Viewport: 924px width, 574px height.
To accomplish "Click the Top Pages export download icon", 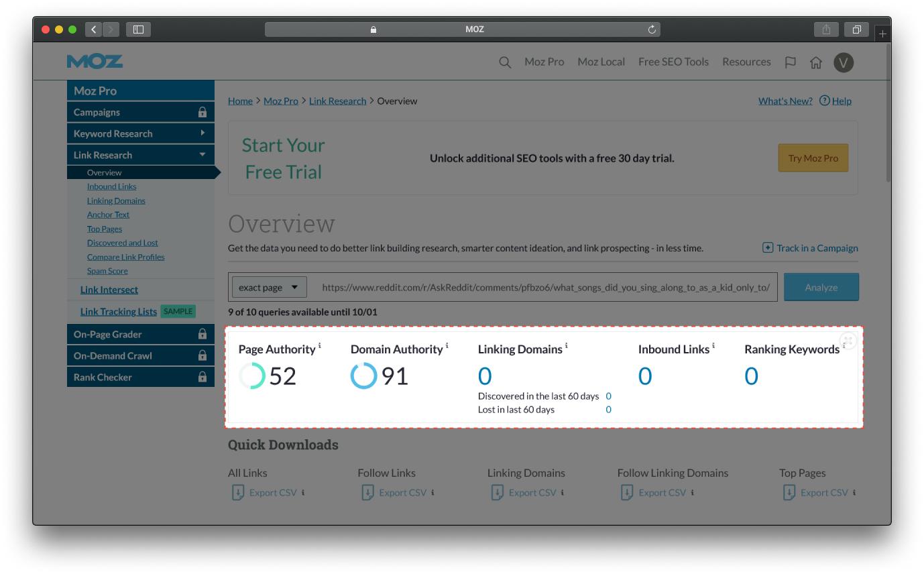I will (789, 493).
